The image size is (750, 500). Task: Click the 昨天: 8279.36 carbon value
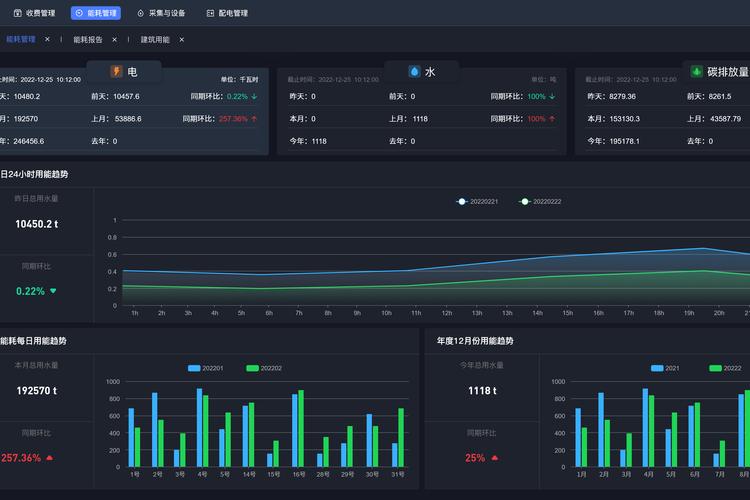pyautogui.click(x=612, y=96)
